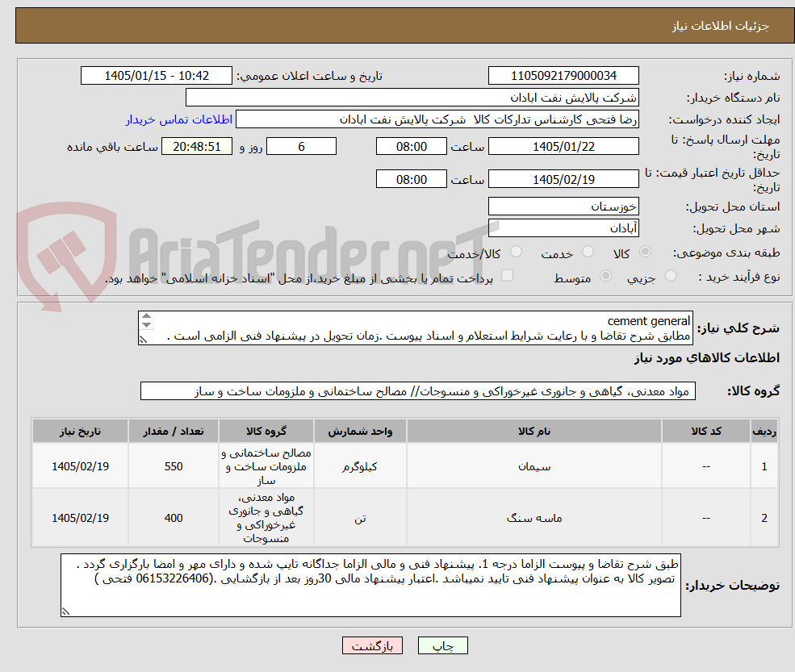Click the quantity cell 400
Screen dimensions: 795x672
[x=174, y=518]
